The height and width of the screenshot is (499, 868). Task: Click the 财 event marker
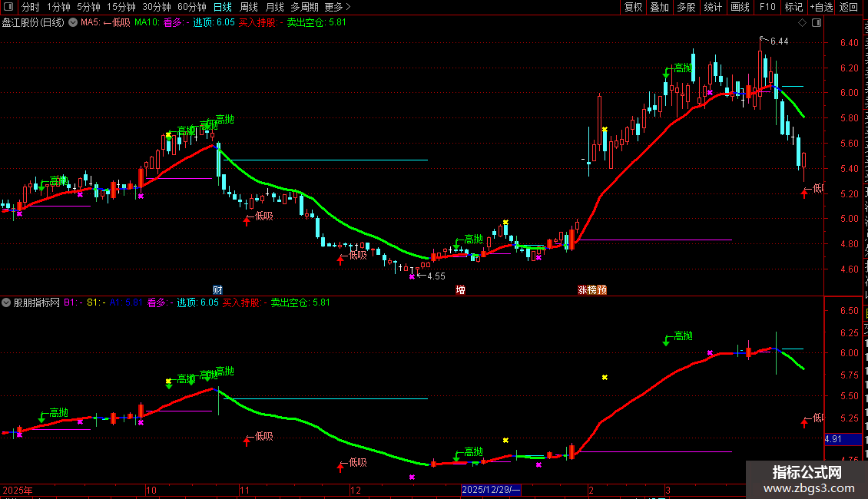(217, 290)
